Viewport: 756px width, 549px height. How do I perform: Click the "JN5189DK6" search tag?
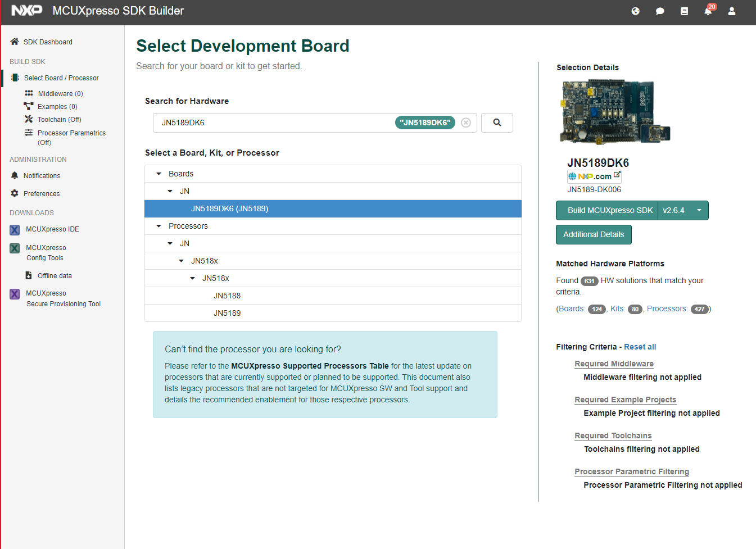click(425, 122)
